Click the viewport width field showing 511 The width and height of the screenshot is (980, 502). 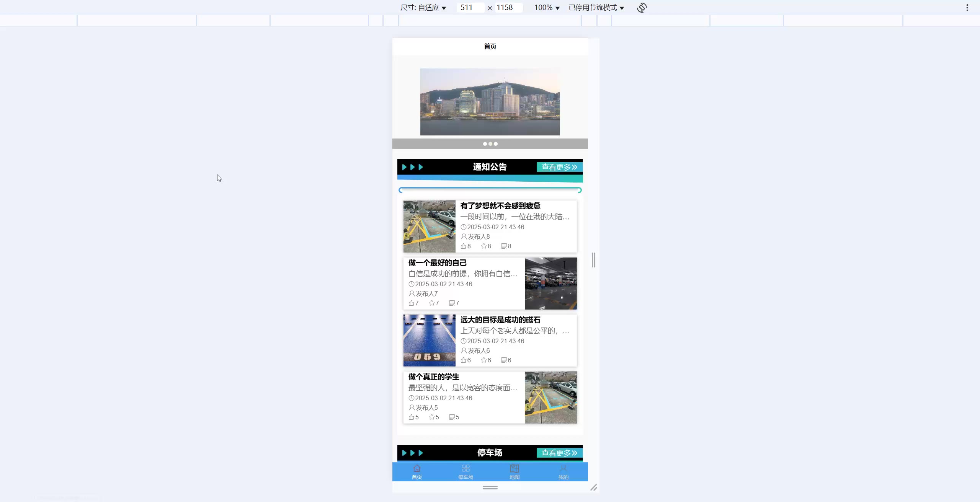[469, 8]
